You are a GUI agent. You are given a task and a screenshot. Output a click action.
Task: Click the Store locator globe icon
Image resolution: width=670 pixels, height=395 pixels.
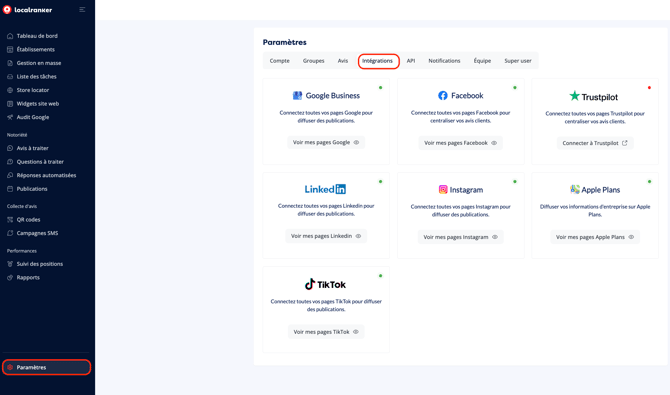click(x=10, y=90)
